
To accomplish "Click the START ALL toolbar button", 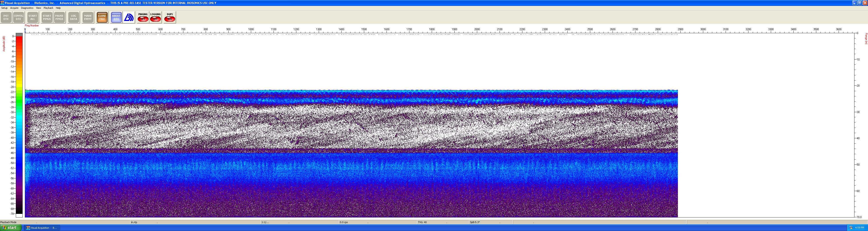I will tap(33, 18).
